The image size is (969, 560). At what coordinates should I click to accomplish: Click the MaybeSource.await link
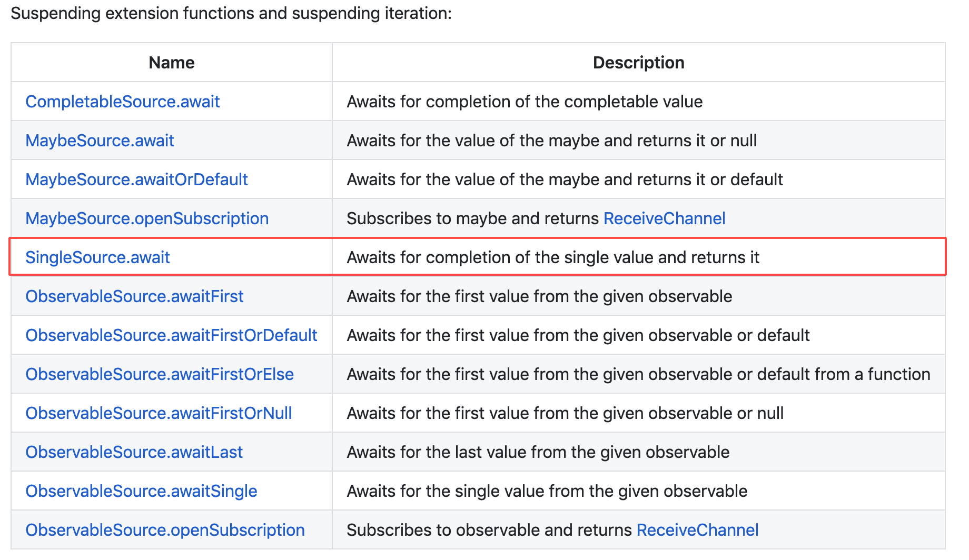[100, 141]
